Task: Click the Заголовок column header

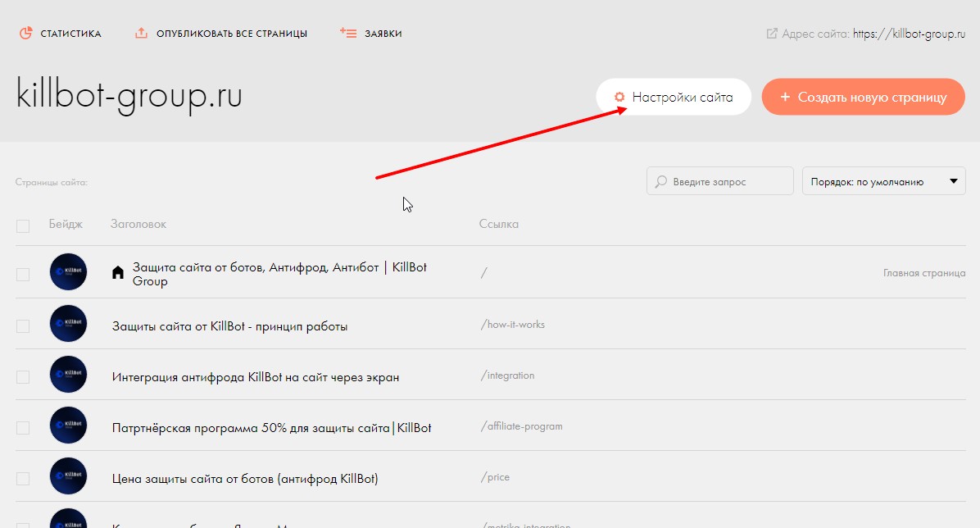Action: pyautogui.click(x=138, y=224)
